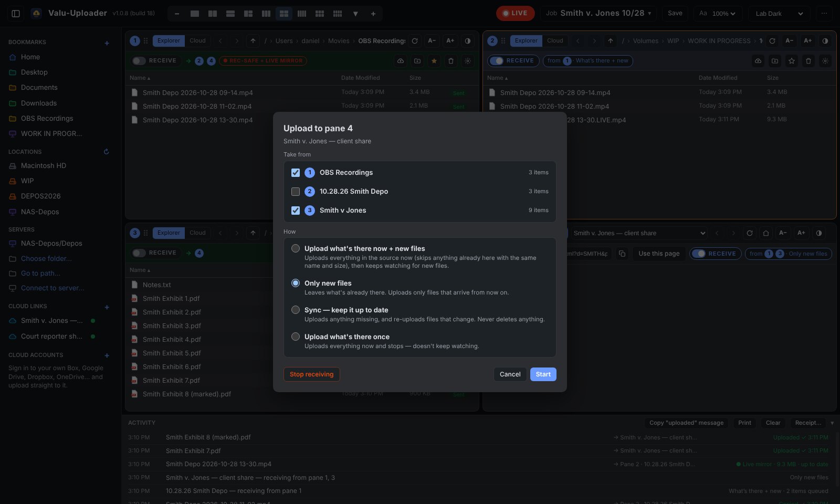Image resolution: width=840 pixels, height=504 pixels.
Task: Switch pane 2 to Cloud tab
Action: click(555, 40)
